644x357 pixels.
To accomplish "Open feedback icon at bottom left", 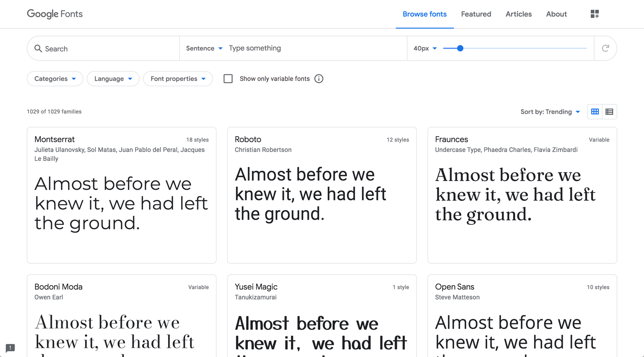I will click(10, 348).
